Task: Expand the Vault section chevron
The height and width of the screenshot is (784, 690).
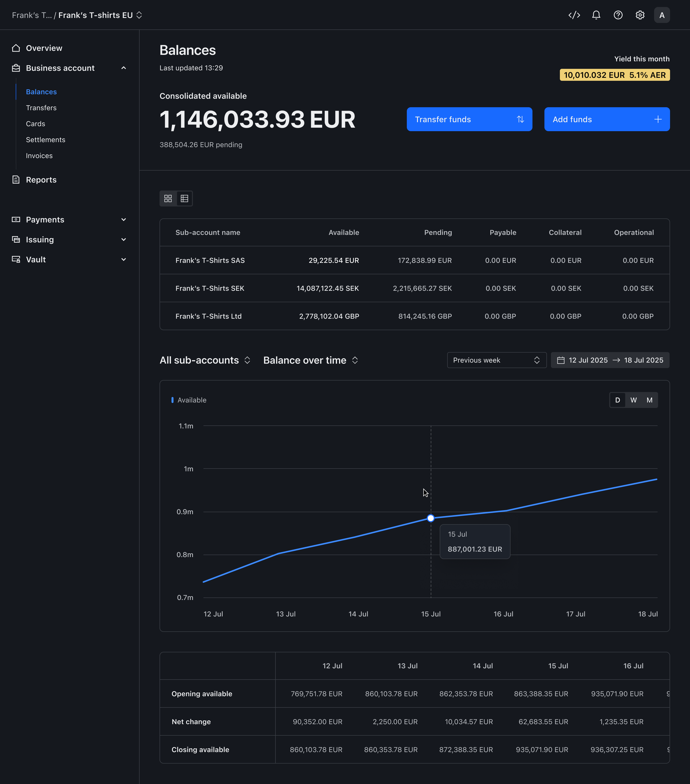Action: click(x=123, y=259)
